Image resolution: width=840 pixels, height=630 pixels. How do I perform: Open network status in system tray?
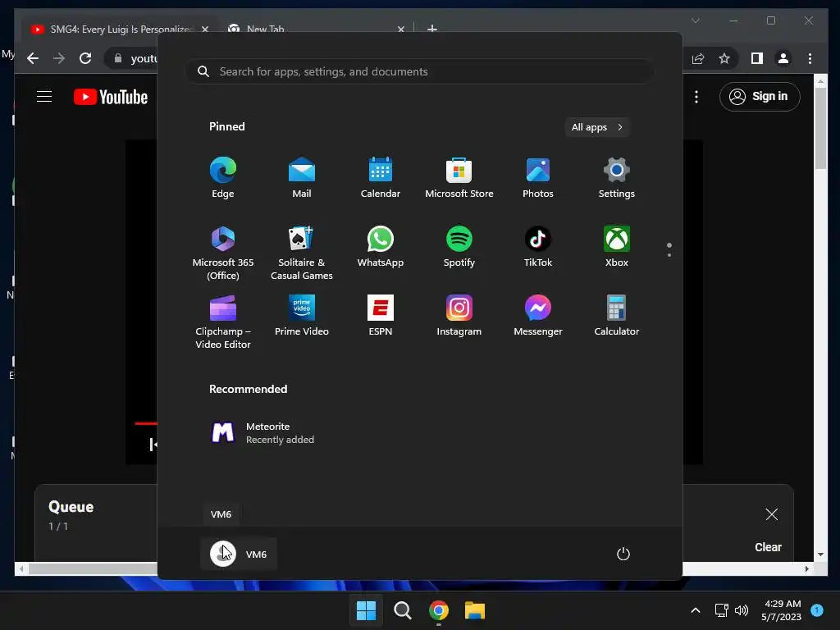tap(722, 610)
